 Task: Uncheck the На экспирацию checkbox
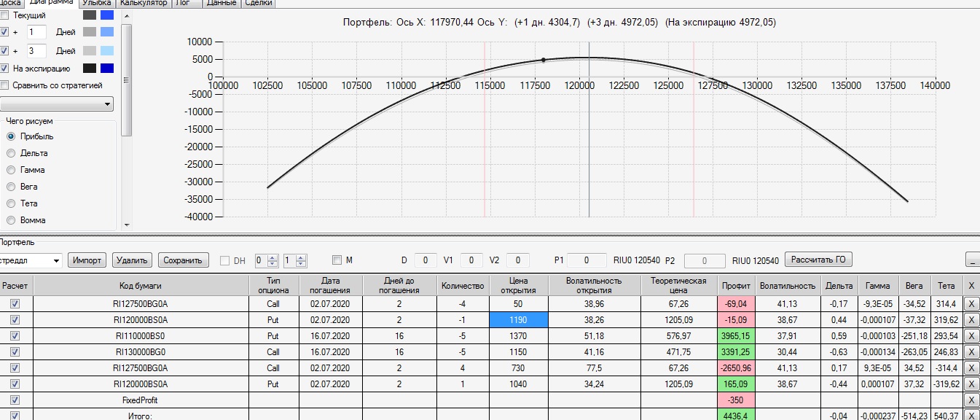pos(5,69)
